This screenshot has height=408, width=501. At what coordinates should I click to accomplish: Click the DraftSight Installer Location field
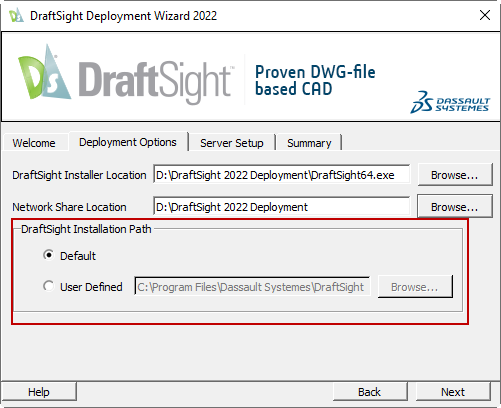click(x=282, y=175)
